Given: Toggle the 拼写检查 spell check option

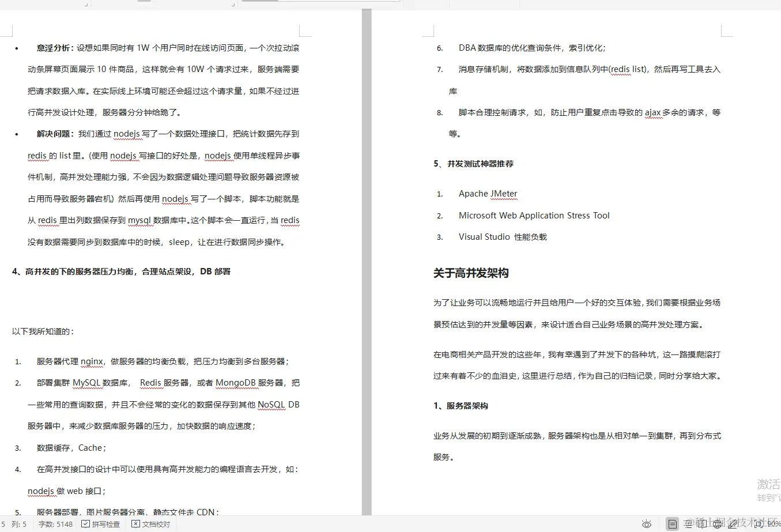Looking at the screenshot, I should 86,524.
